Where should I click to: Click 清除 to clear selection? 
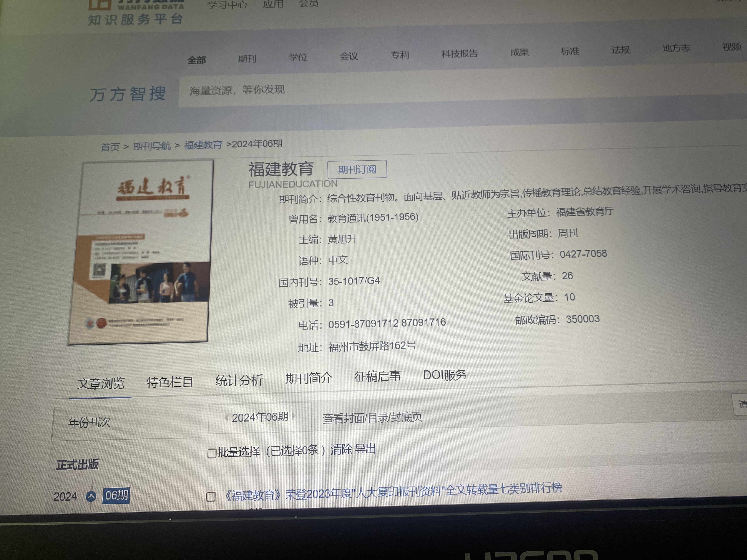pos(341,450)
